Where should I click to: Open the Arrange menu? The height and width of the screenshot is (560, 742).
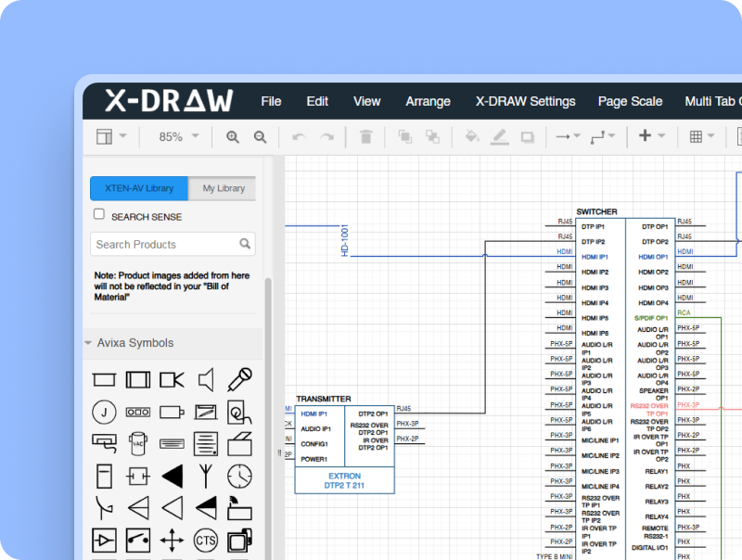428,101
